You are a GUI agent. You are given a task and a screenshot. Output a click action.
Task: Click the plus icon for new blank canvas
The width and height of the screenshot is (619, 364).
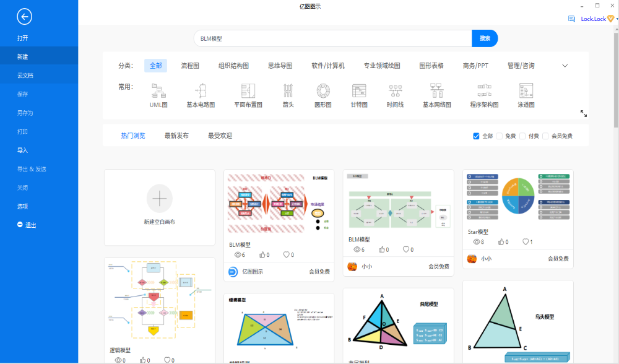tap(160, 199)
